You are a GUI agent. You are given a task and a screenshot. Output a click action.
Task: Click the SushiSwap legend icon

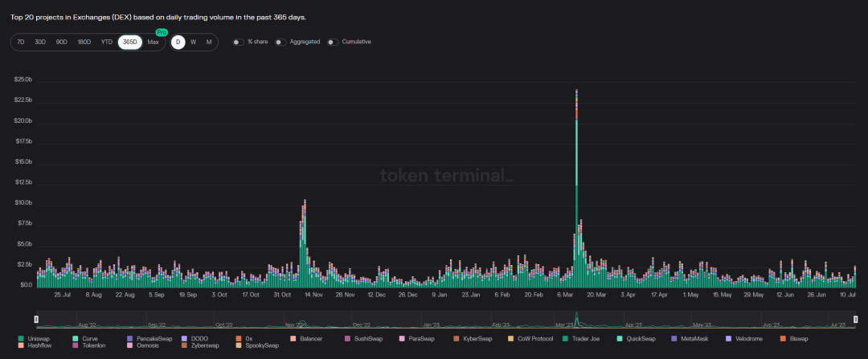pyautogui.click(x=347, y=340)
